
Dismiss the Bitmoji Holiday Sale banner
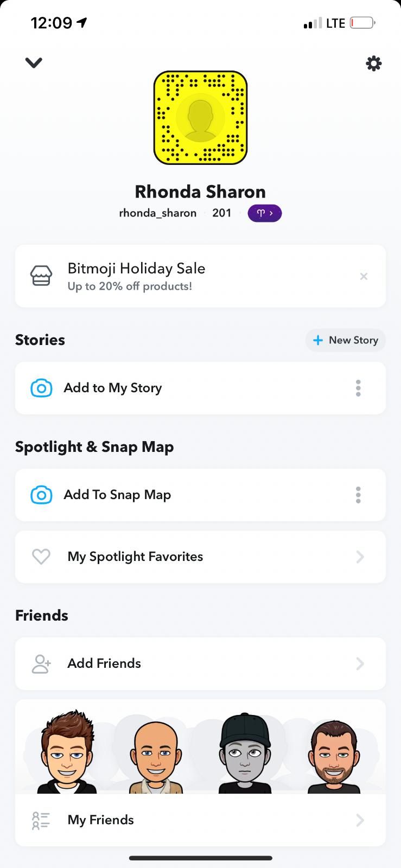coord(364,277)
